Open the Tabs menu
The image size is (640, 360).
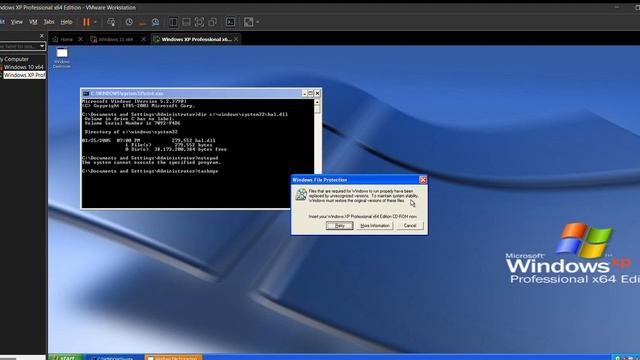(x=49, y=22)
